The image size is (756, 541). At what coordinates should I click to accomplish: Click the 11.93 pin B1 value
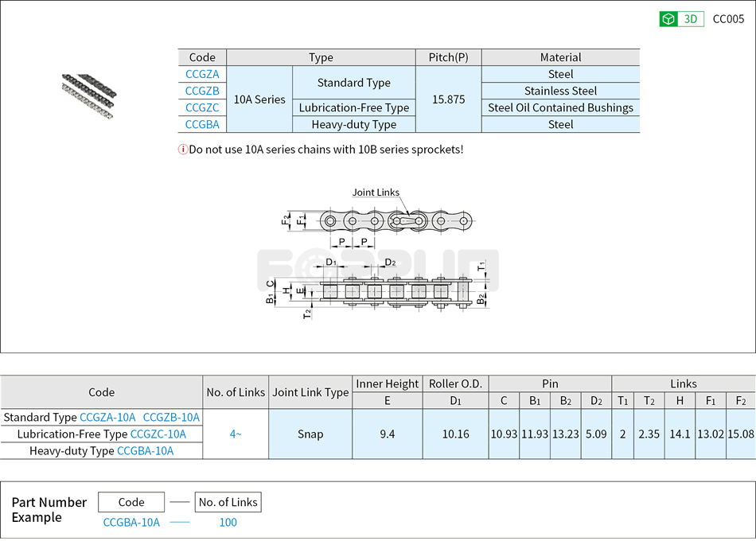click(x=535, y=434)
